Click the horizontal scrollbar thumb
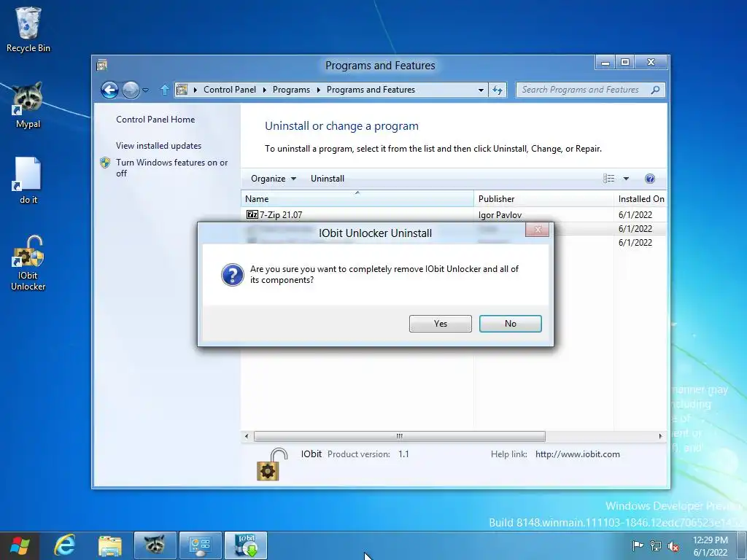 (x=399, y=436)
